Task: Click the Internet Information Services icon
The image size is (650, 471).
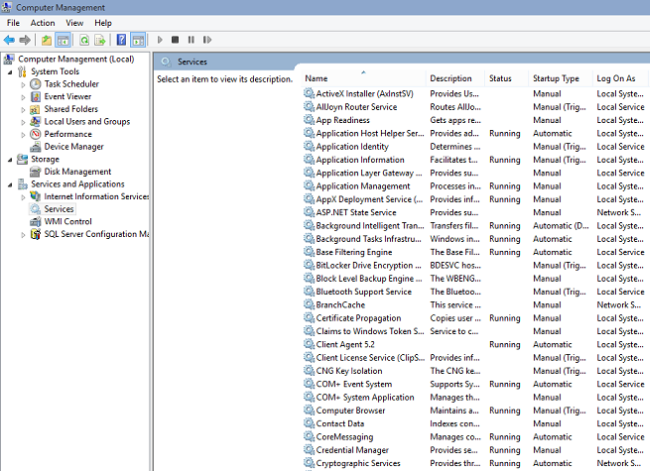Action: [36, 197]
